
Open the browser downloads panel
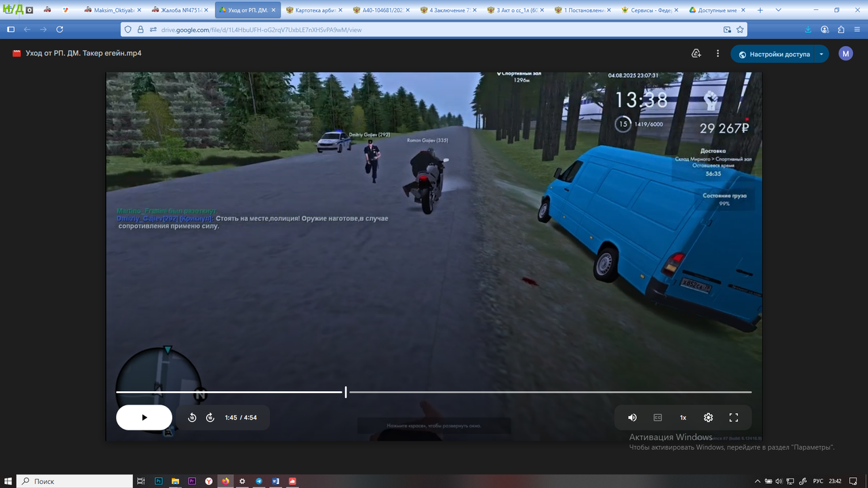pos(808,29)
